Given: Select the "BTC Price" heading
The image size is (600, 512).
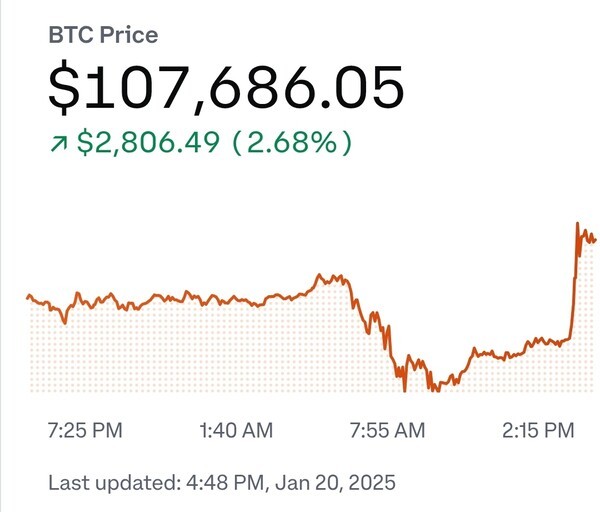Looking at the screenshot, I should (x=103, y=35).
